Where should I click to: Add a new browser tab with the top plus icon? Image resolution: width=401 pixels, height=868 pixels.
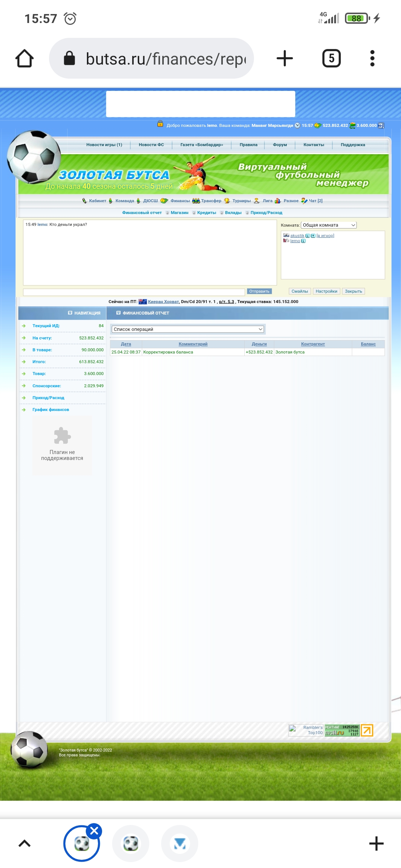click(x=285, y=59)
